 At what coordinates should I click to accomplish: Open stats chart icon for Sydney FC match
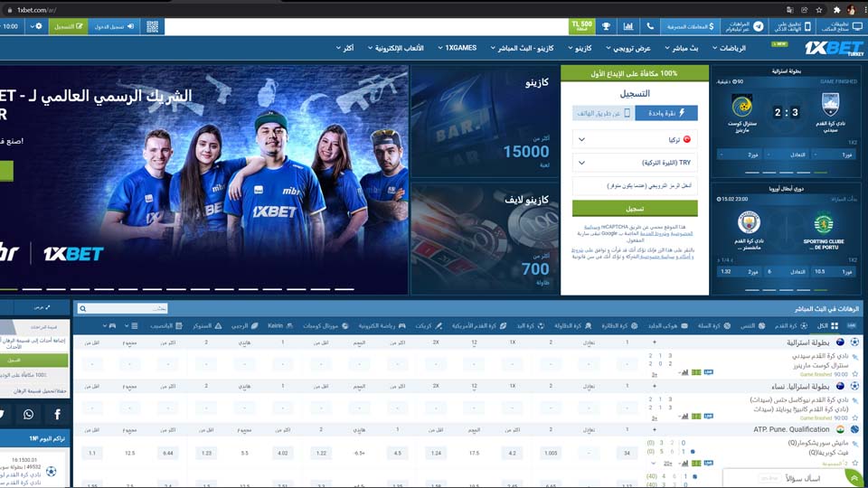point(684,372)
